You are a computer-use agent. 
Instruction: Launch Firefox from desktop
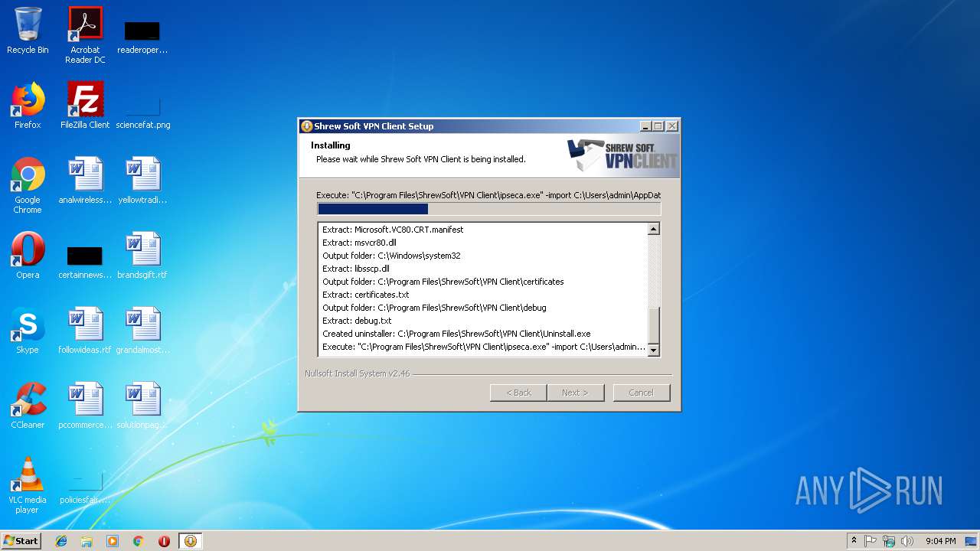pyautogui.click(x=28, y=106)
